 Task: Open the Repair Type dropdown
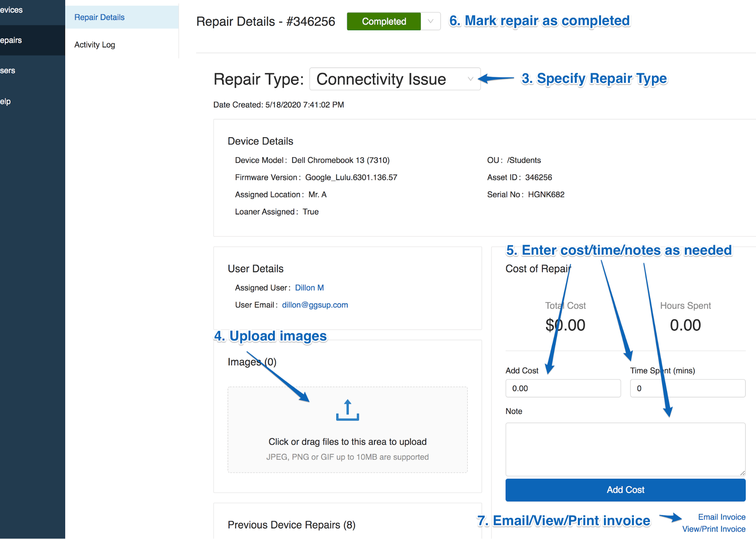click(395, 79)
